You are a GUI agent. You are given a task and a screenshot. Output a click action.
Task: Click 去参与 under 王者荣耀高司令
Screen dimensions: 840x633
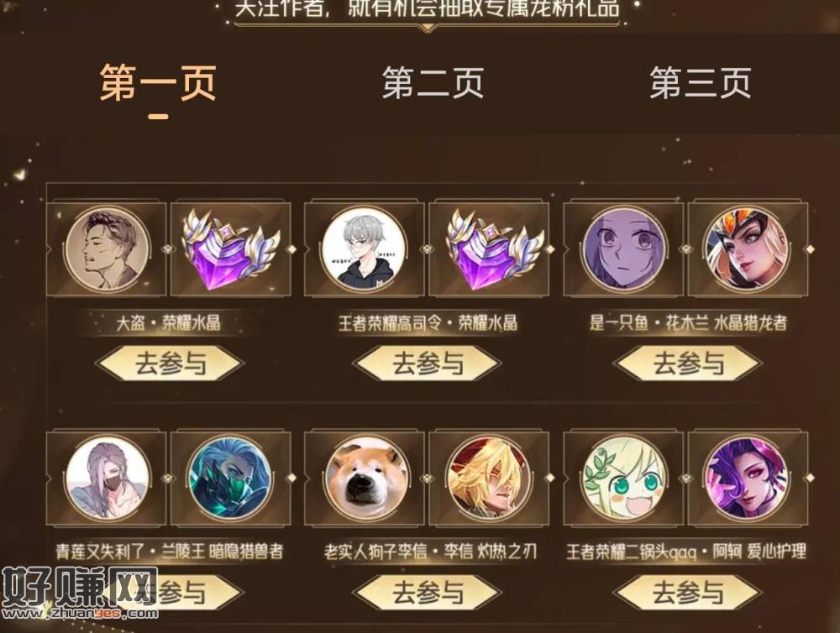427,363
